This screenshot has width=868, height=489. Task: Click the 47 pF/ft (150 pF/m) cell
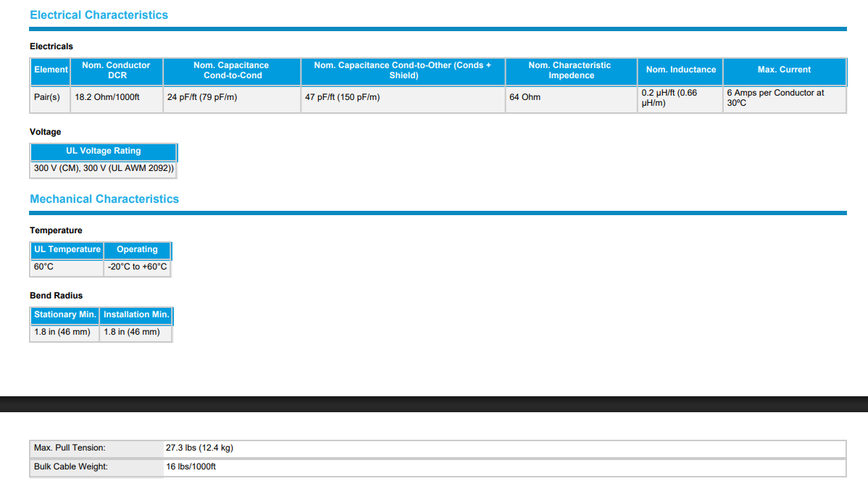pyautogui.click(x=403, y=100)
